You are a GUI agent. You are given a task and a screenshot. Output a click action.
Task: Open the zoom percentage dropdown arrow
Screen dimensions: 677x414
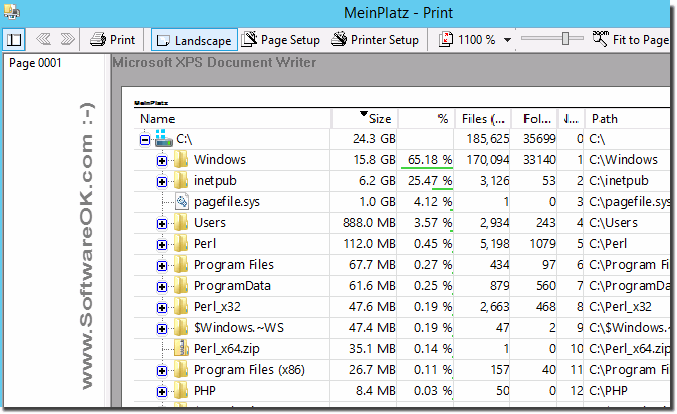[508, 40]
